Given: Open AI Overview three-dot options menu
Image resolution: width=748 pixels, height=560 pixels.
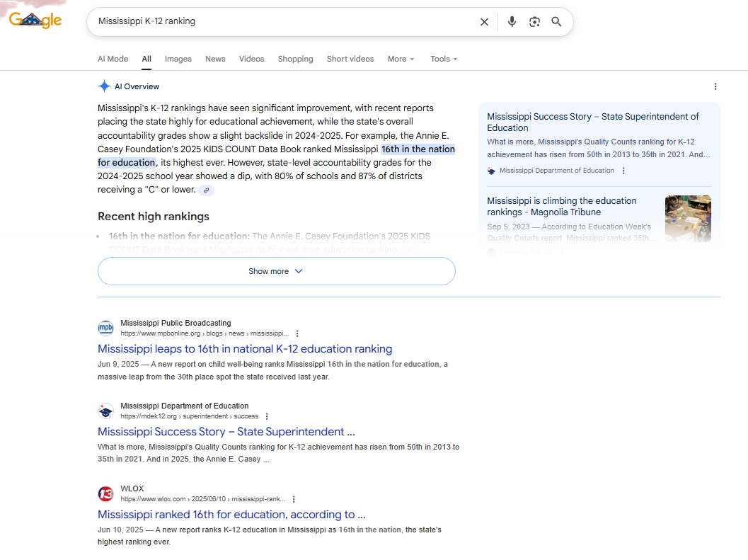Looking at the screenshot, I should pos(715,86).
